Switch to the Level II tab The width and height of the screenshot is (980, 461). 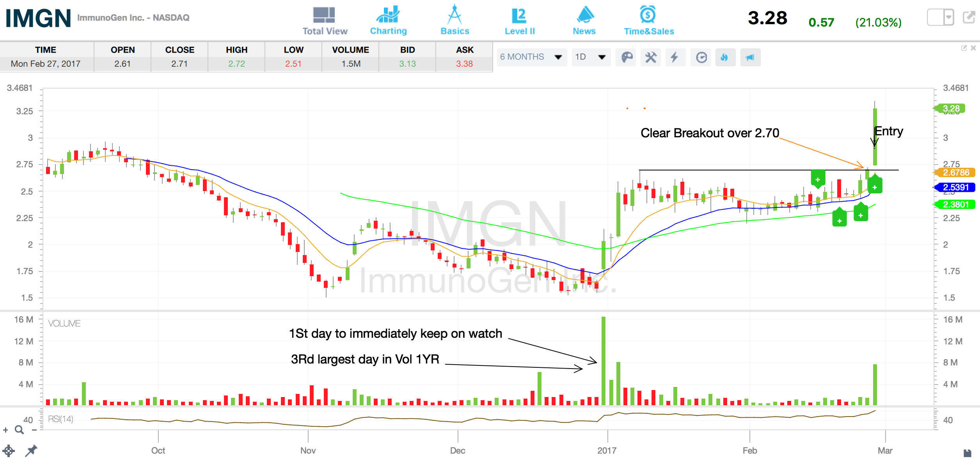tap(520, 21)
